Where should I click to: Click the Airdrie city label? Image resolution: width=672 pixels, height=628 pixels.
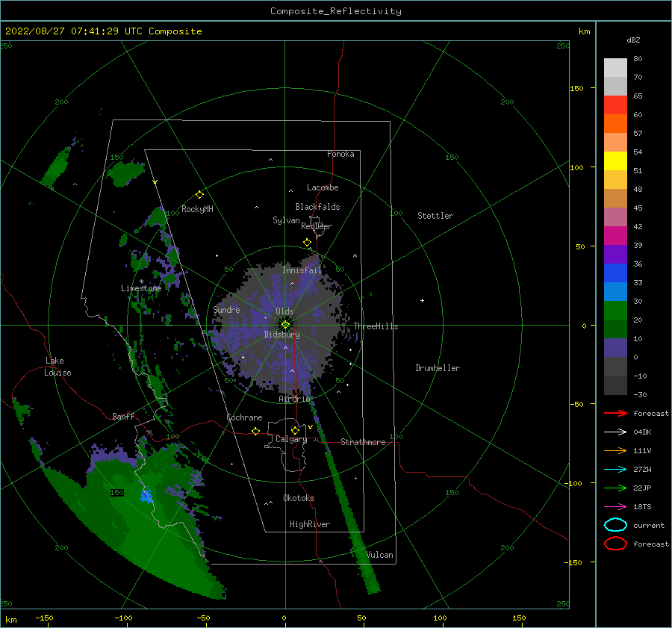(x=294, y=399)
